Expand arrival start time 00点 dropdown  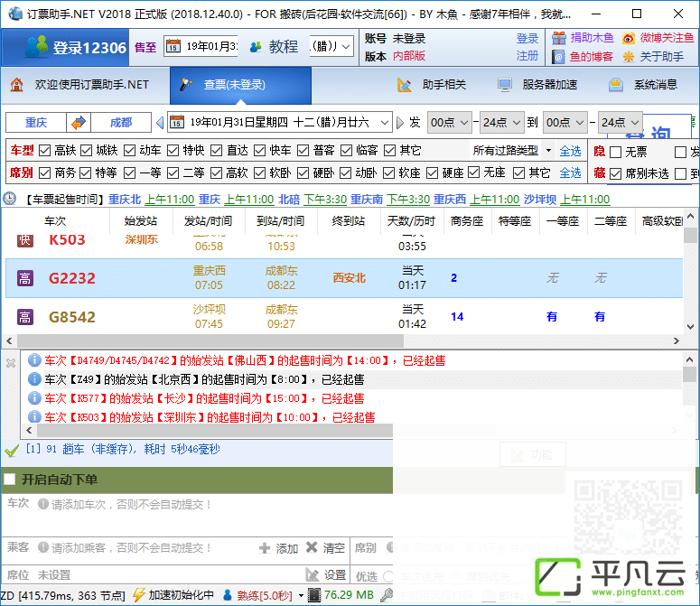580,122
